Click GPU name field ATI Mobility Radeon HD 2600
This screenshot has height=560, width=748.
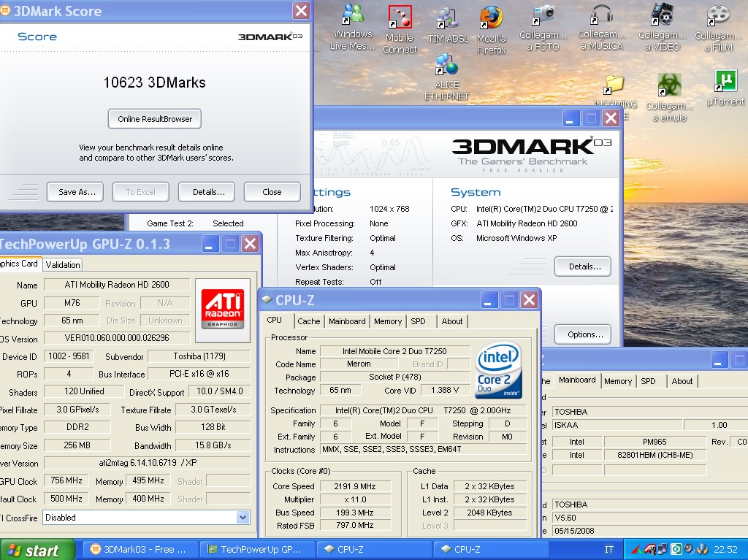point(117,285)
